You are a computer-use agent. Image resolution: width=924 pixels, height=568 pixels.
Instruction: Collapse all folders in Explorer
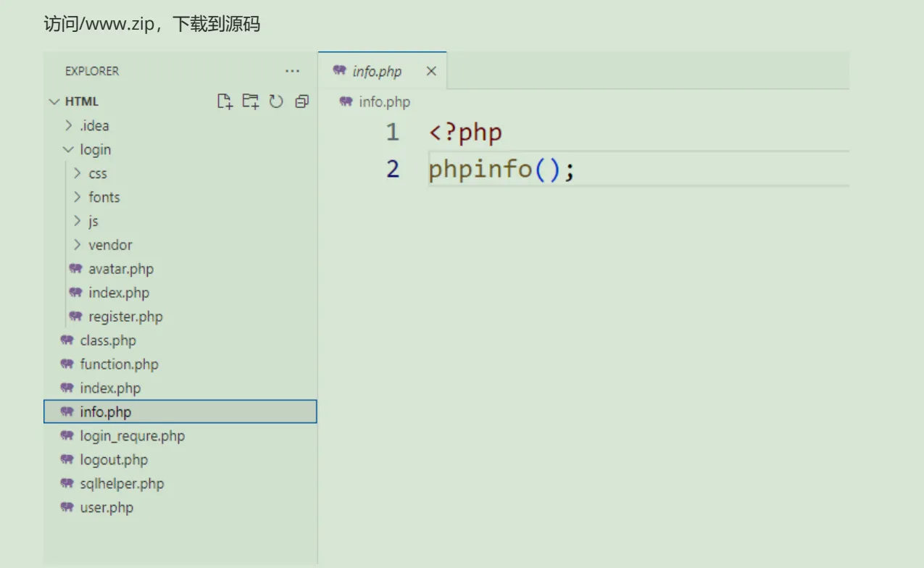click(x=302, y=101)
